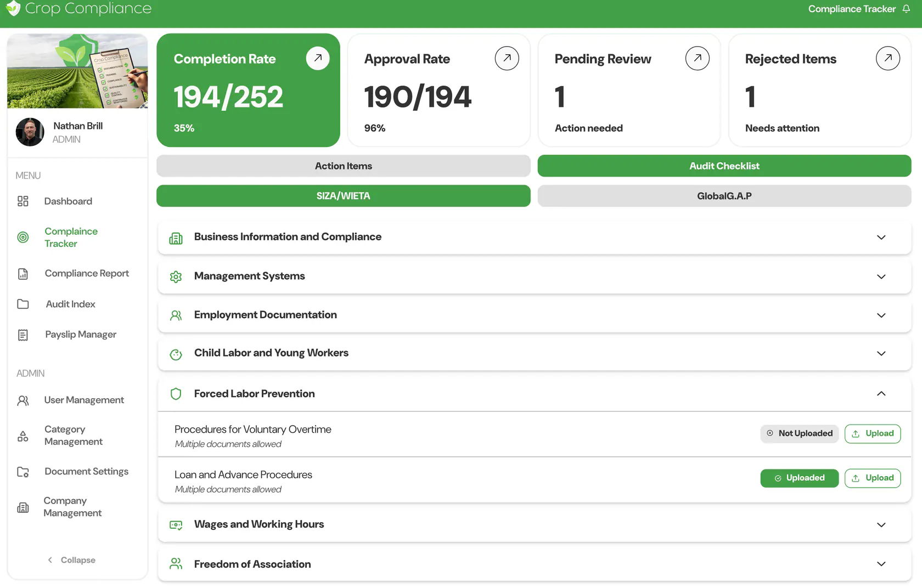Expand Child Labor and Young Workers chevron

(x=881, y=353)
